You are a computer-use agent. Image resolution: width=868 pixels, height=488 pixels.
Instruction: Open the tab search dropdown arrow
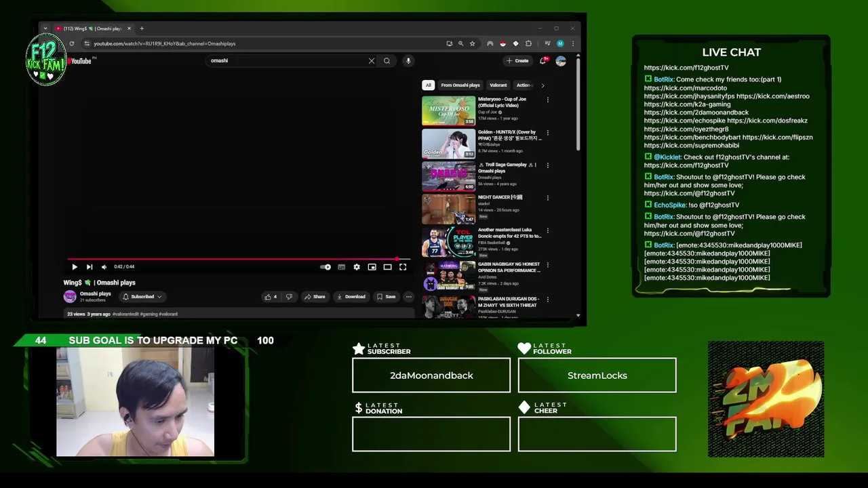pyautogui.click(x=45, y=28)
